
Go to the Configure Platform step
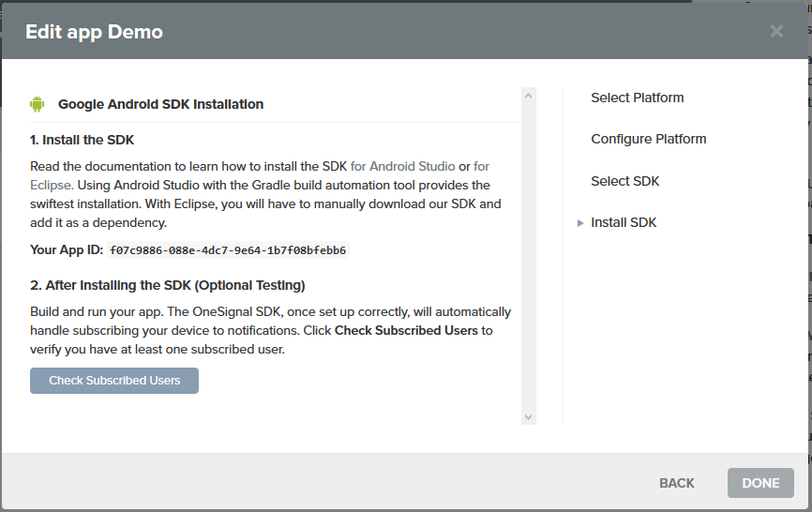(648, 139)
